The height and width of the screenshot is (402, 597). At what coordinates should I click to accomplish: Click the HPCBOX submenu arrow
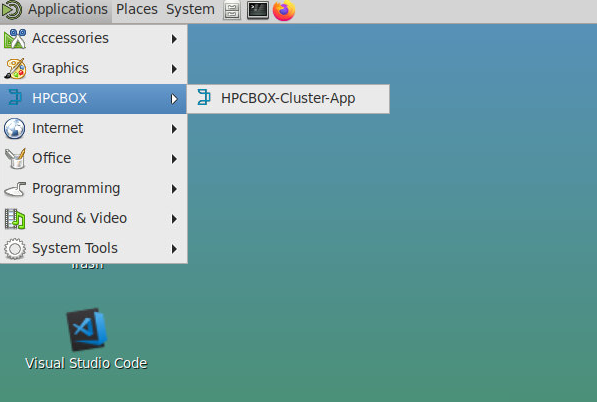[x=174, y=99]
